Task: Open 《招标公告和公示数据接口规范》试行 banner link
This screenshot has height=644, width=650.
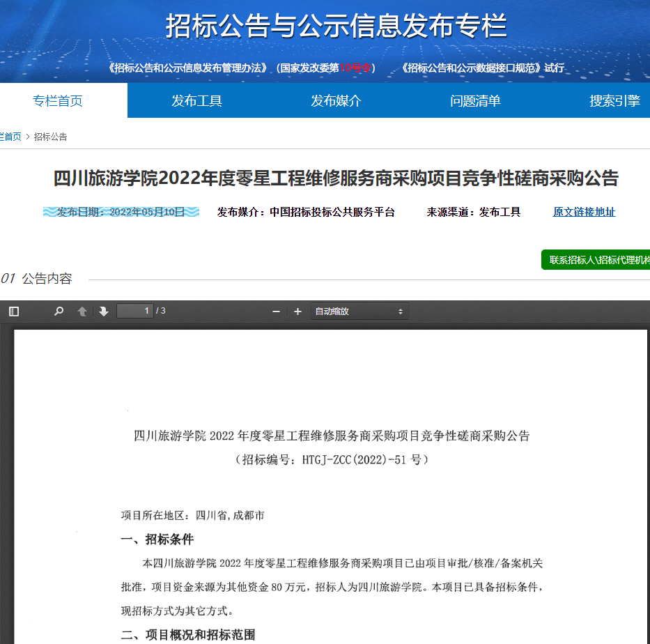Action: pos(483,68)
